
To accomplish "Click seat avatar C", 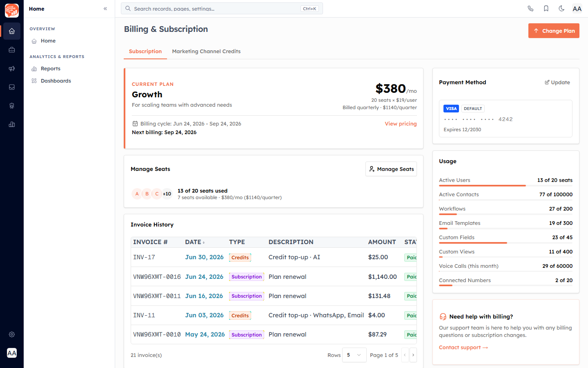I will pyautogui.click(x=157, y=194).
